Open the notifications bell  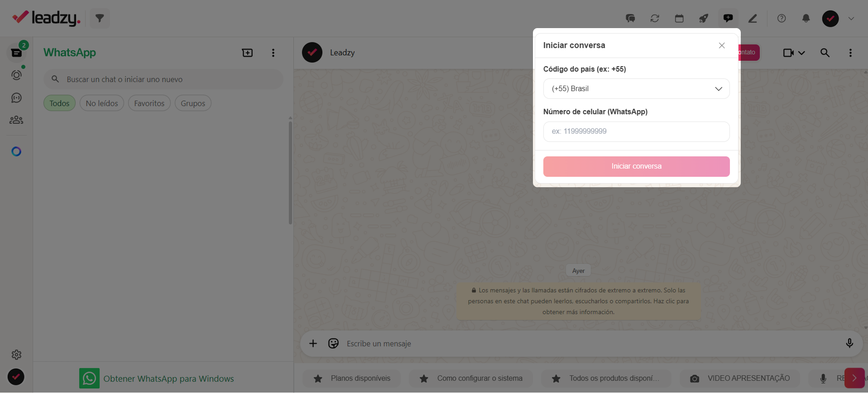(806, 19)
